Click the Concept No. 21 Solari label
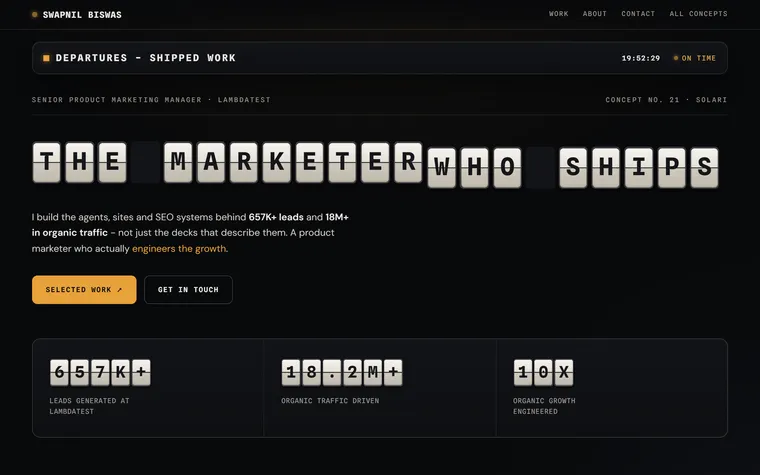The height and width of the screenshot is (475, 760). (x=666, y=100)
